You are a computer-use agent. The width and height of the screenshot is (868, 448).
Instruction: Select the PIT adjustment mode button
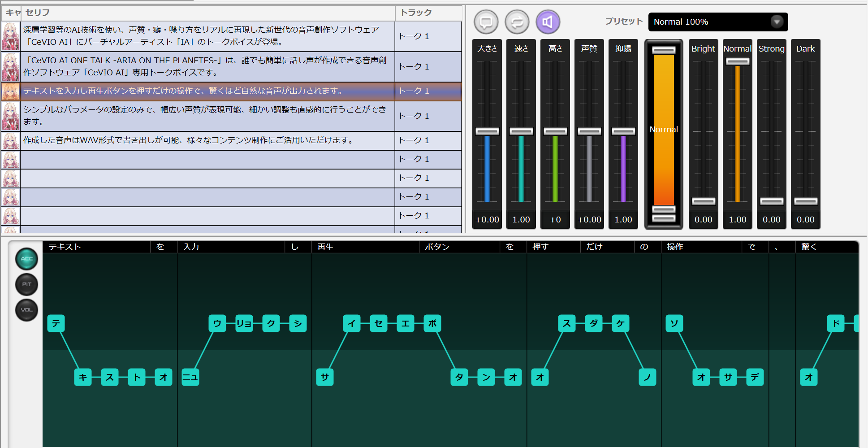point(27,284)
